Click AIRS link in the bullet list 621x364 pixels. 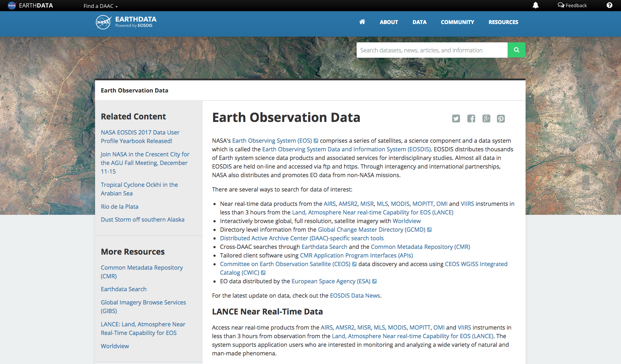tap(330, 204)
